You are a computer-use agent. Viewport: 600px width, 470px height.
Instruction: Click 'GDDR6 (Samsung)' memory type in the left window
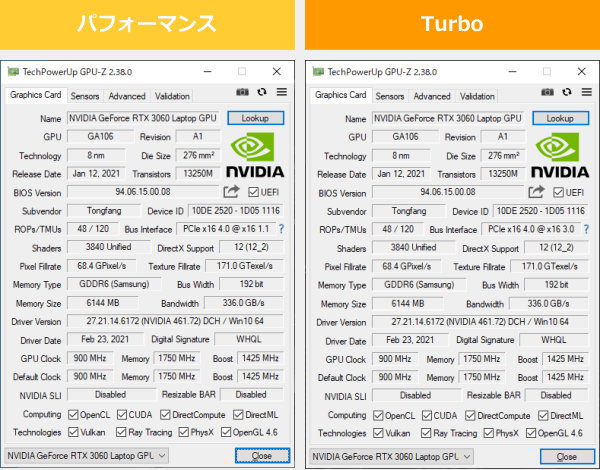click(114, 284)
